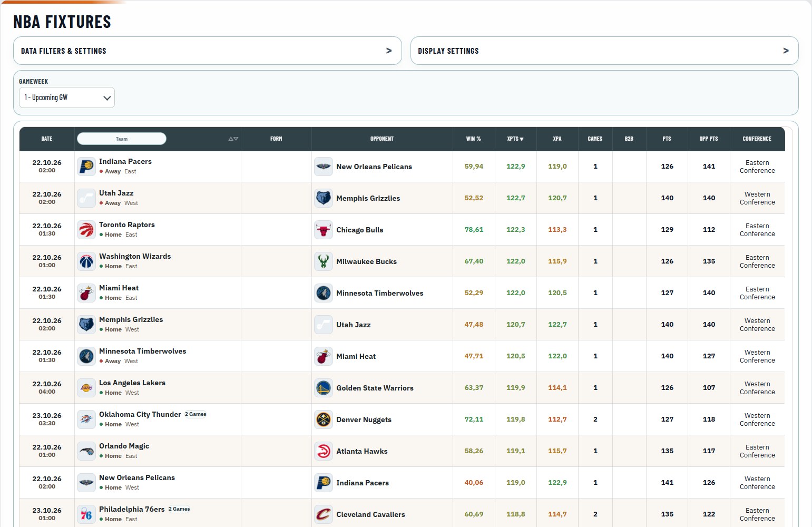The image size is (812, 527).
Task: Click the Team search input field
Action: click(x=122, y=139)
